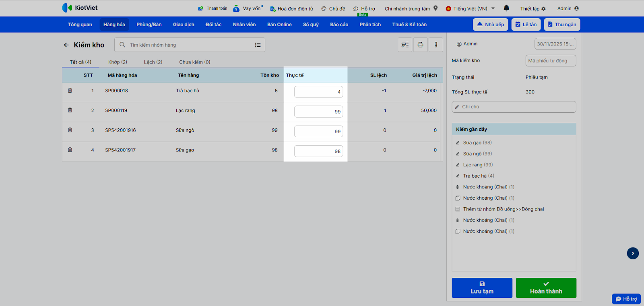Open Chủ đề theme picker
Viewport: 644px width, 306px height.
[333, 8]
